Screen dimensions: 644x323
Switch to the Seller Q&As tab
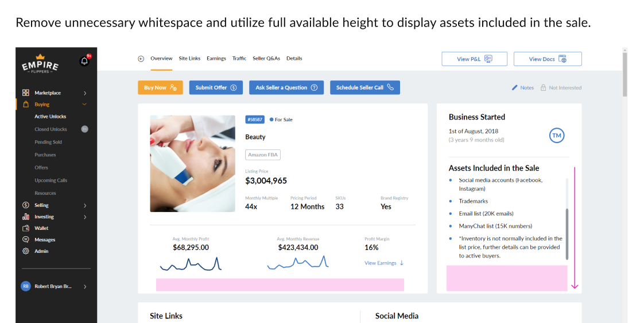tap(266, 59)
